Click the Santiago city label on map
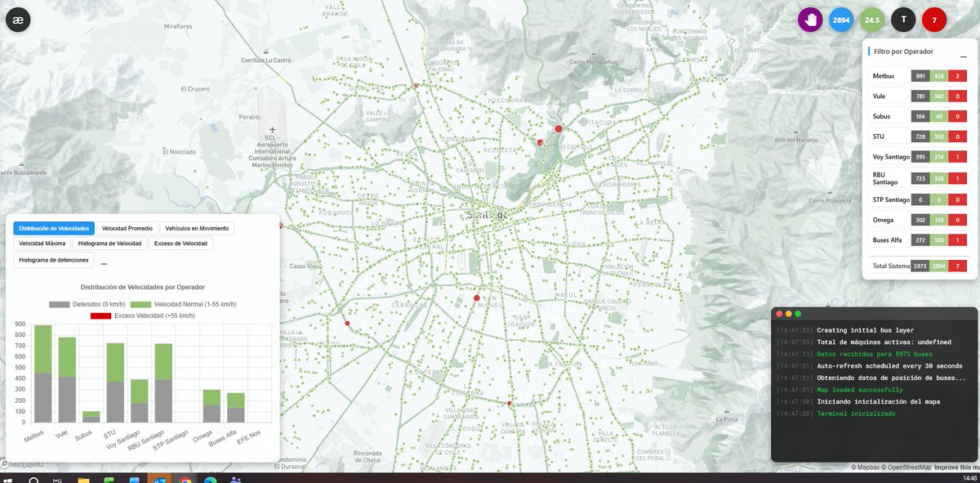This screenshot has width=980, height=483. pyautogui.click(x=488, y=215)
